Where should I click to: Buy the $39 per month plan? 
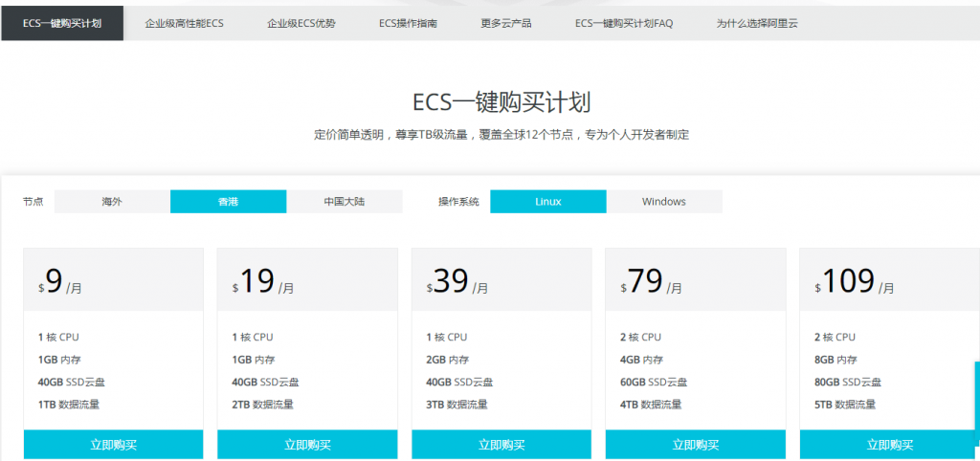pos(501,445)
